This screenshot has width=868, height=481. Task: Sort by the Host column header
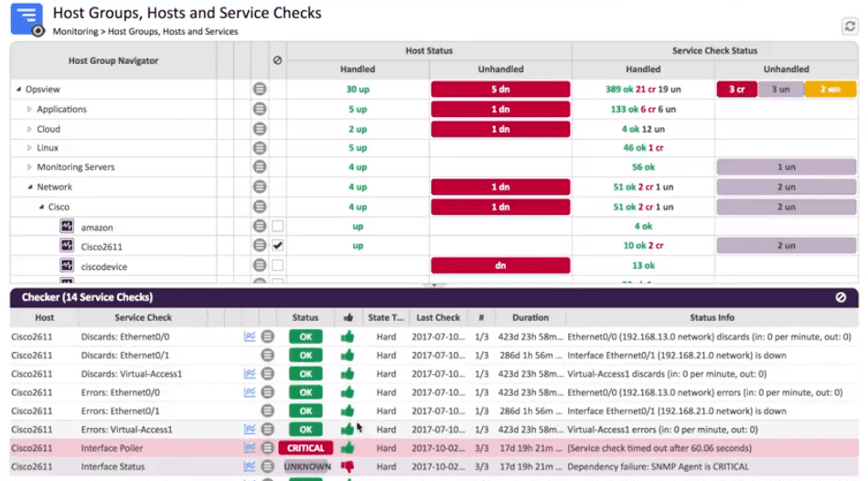[x=44, y=317]
